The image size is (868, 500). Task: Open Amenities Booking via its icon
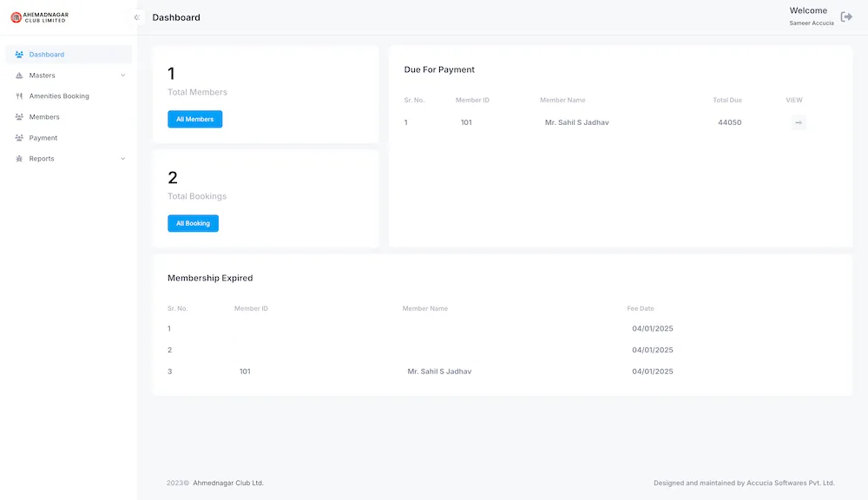point(18,95)
